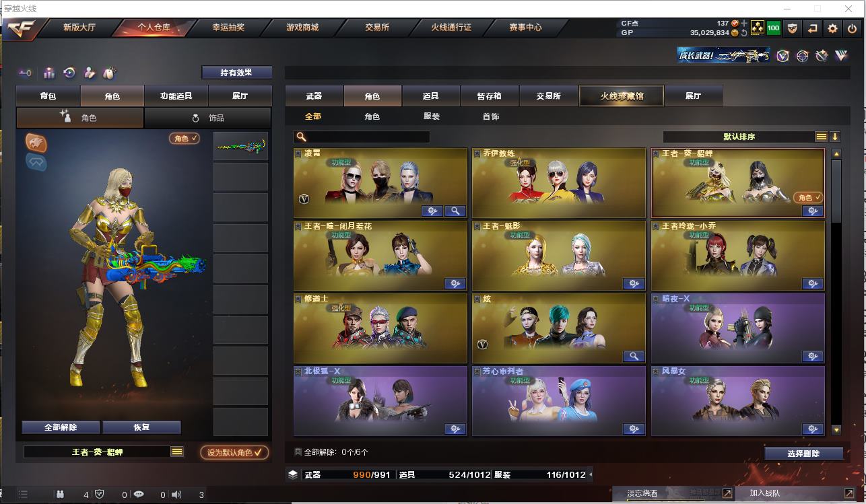
Task: Toggle the flag marker on the 北极狐-X card
Action: (298, 371)
